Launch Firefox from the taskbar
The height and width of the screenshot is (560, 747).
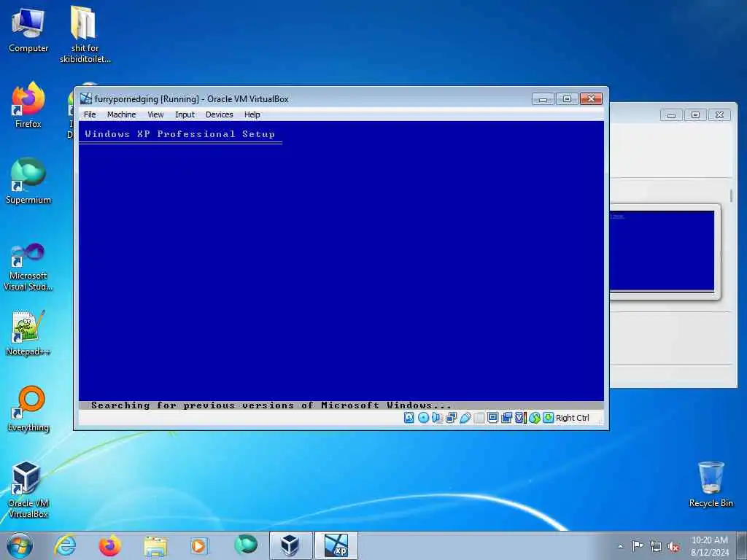click(x=109, y=545)
